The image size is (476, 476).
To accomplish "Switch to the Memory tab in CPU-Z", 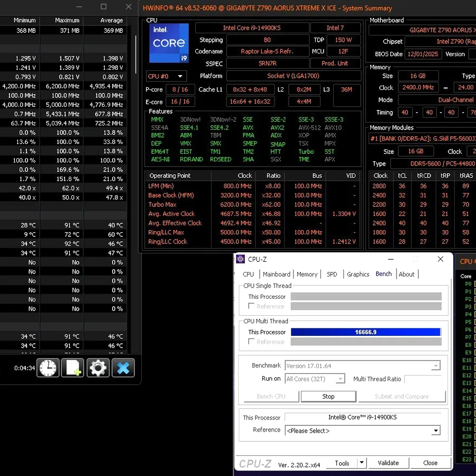I will click(307, 274).
